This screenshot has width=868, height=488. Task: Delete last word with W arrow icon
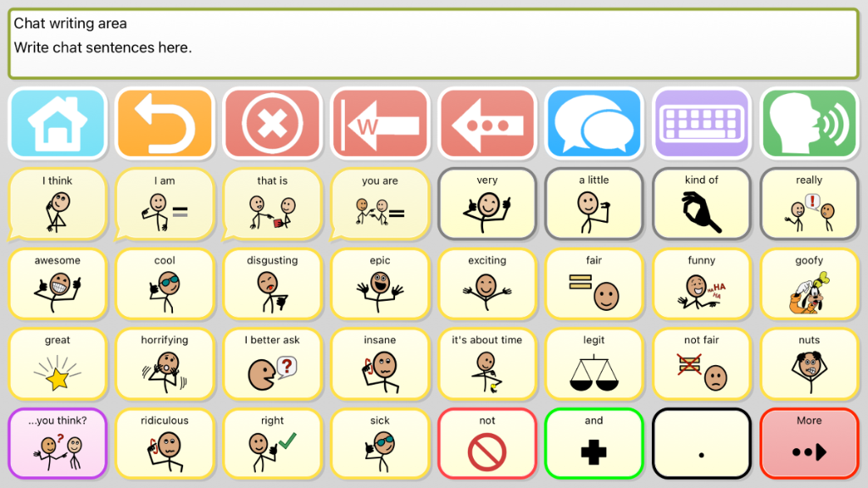(x=380, y=123)
